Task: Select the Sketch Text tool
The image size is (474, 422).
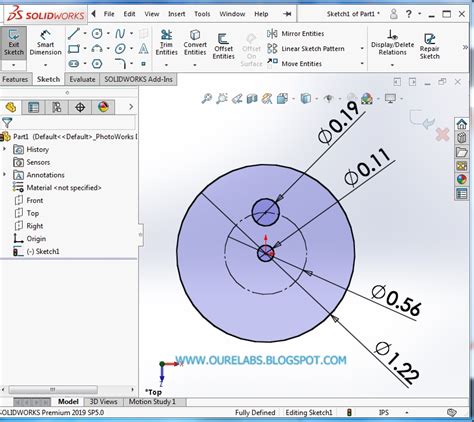Action: pyautogui.click(x=143, y=49)
